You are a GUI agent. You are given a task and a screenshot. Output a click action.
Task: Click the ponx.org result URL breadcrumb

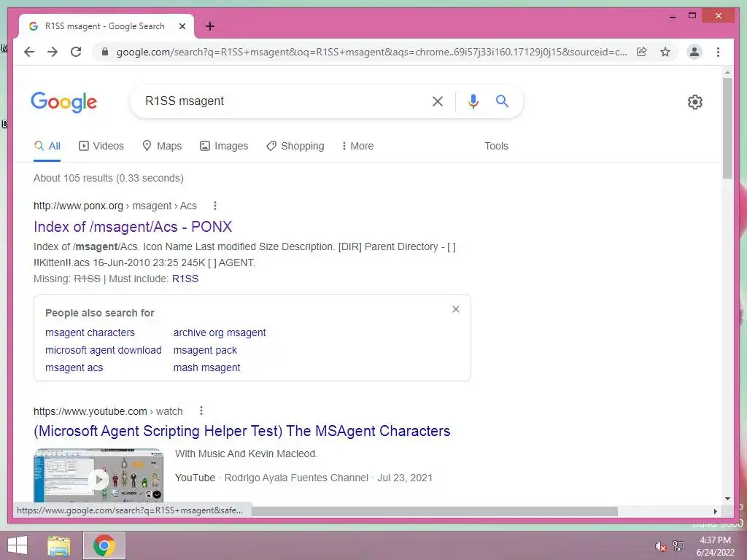(x=115, y=206)
